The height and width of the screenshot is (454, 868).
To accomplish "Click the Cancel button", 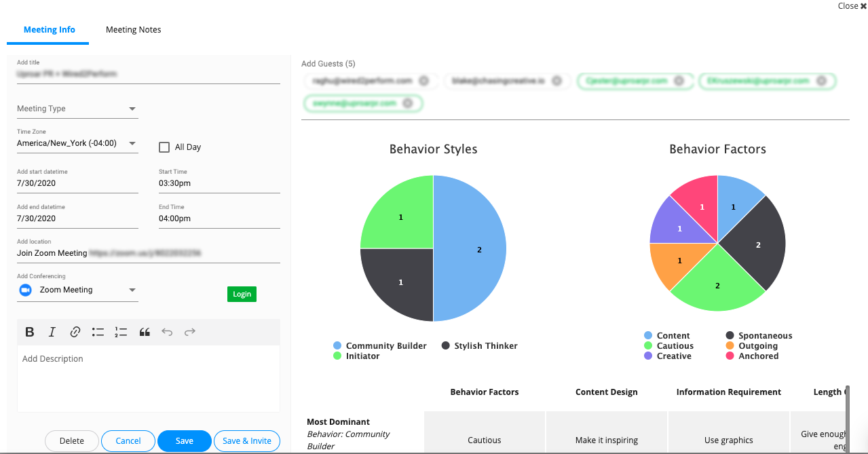I will pos(128,441).
